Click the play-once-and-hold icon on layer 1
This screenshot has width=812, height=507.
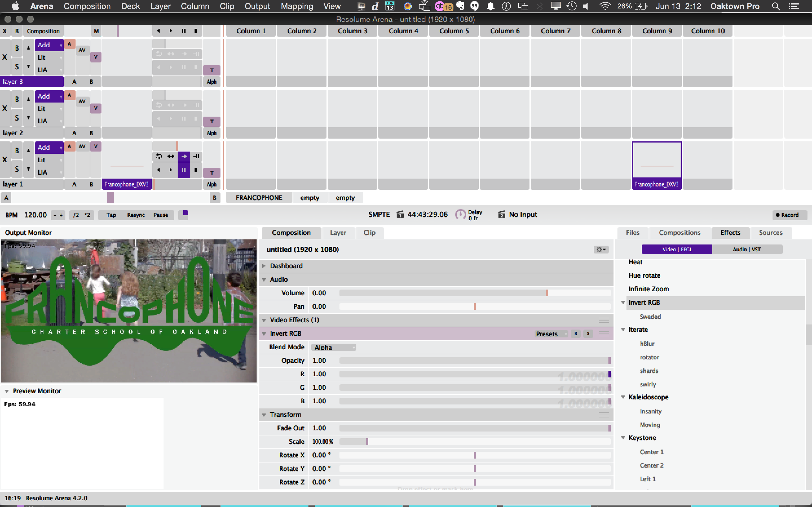(x=197, y=156)
